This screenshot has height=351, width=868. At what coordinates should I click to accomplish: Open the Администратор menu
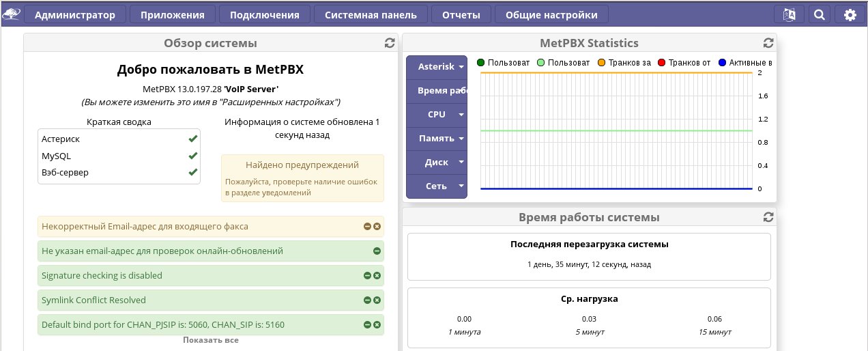tap(75, 15)
